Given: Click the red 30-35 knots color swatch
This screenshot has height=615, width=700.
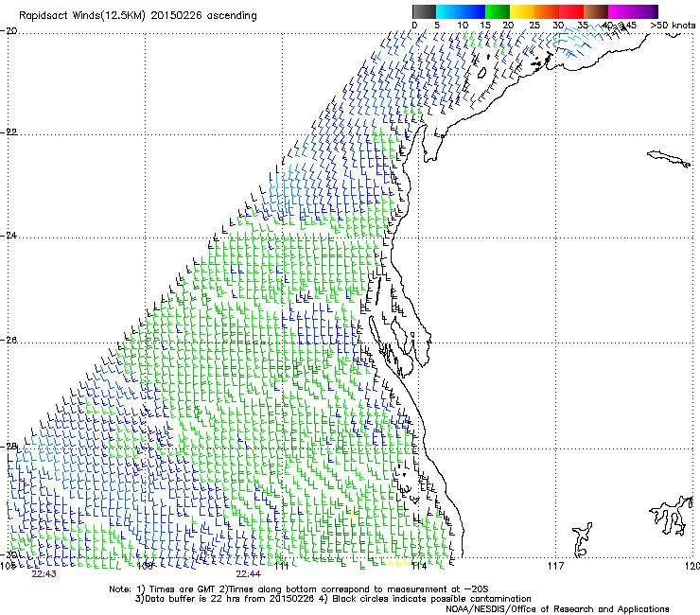Looking at the screenshot, I should [x=571, y=11].
